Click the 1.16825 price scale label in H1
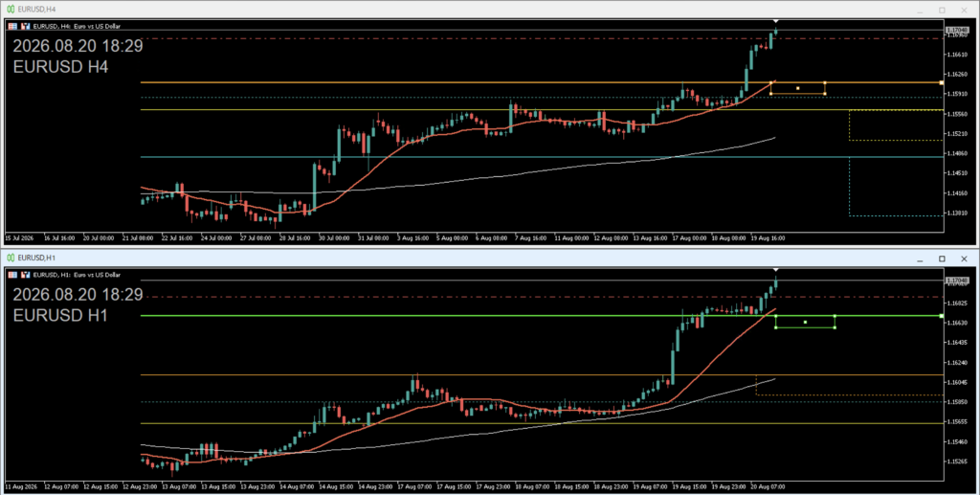Image resolution: width=980 pixels, height=495 pixels. (x=957, y=304)
